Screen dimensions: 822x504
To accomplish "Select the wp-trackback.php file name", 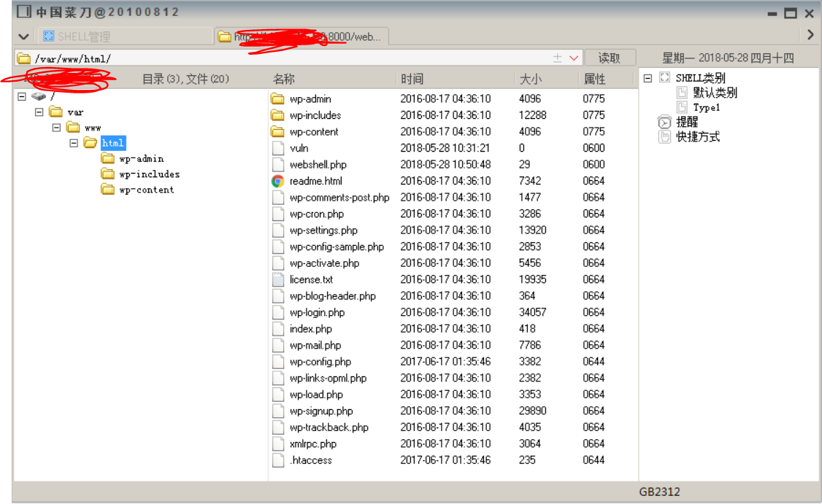I will pyautogui.click(x=329, y=427).
